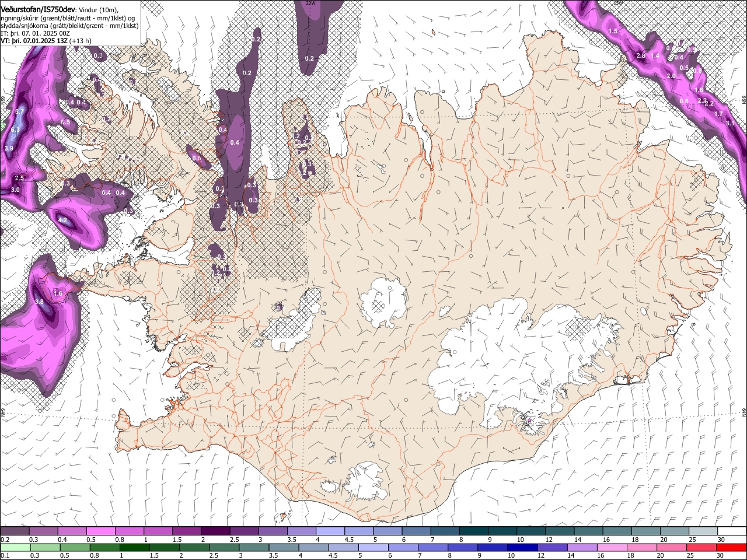Click the '0.2' label under the upper legend
The image size is (747, 560).
point(4,540)
